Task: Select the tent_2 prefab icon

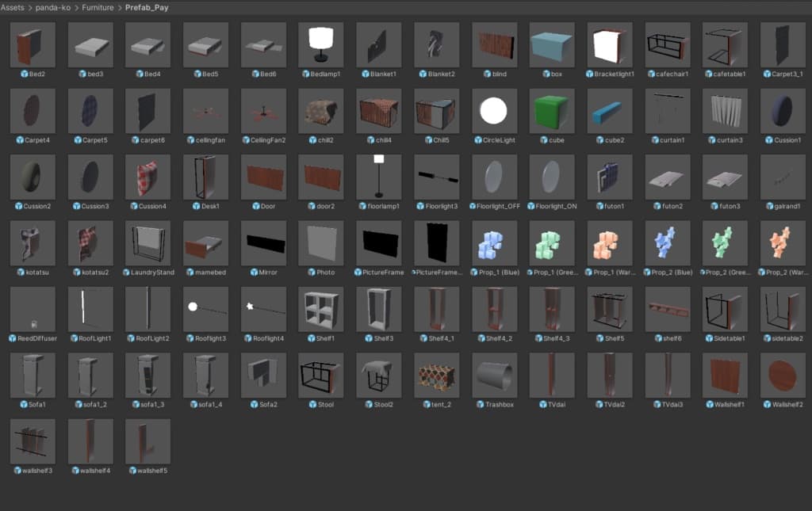Action: pos(437,376)
